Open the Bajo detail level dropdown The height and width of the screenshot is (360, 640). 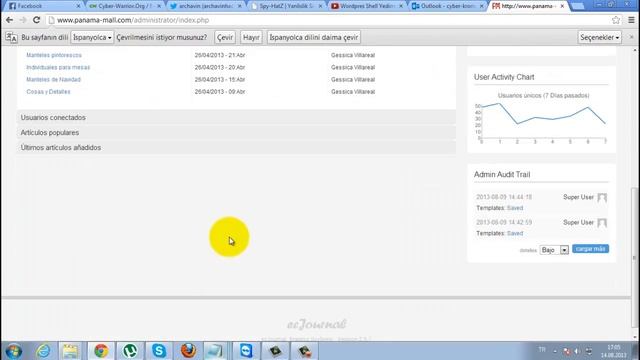[554, 250]
